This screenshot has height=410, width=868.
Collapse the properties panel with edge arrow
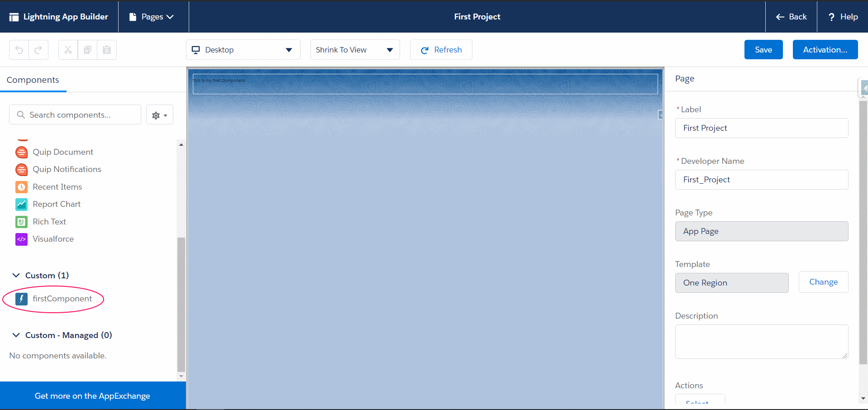click(864, 88)
